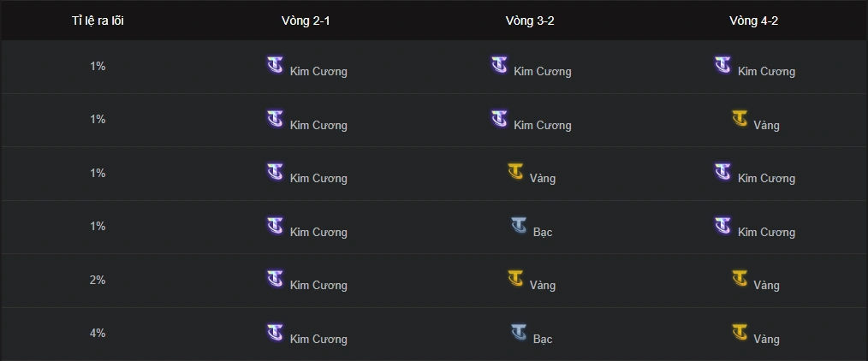Image resolution: width=868 pixels, height=361 pixels.
Task: Click the purple Kim Cương icon in 4% row
Action: pyautogui.click(x=275, y=332)
